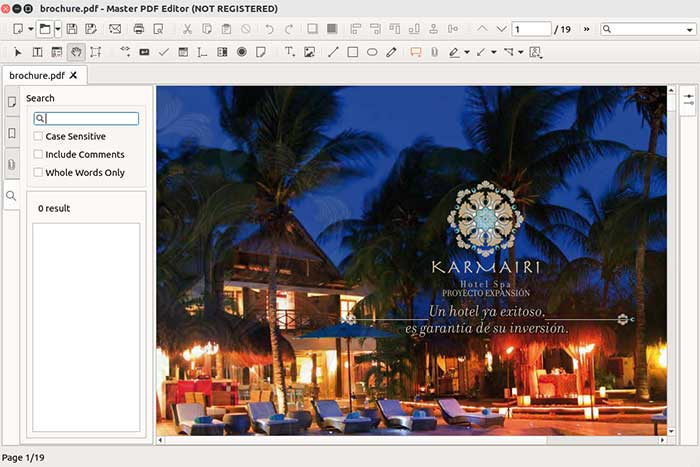Image resolution: width=700 pixels, height=467 pixels.
Task: Activate the Hand tool
Action: coord(76,52)
